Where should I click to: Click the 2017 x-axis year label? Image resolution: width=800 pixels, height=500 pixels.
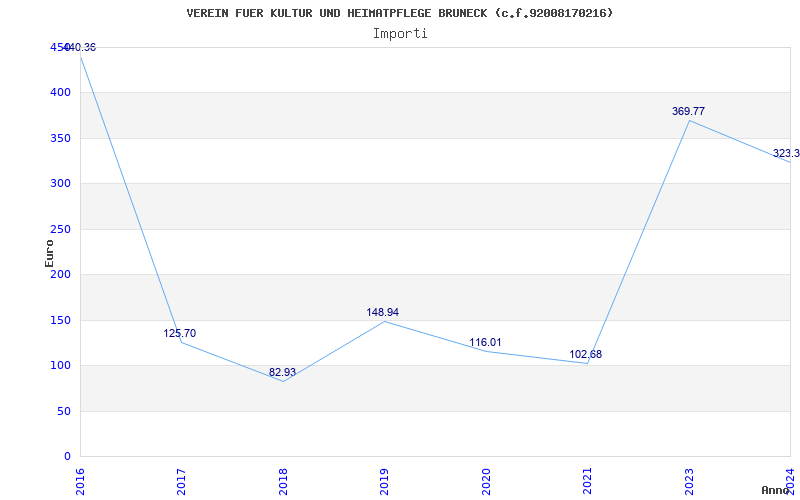tap(181, 482)
